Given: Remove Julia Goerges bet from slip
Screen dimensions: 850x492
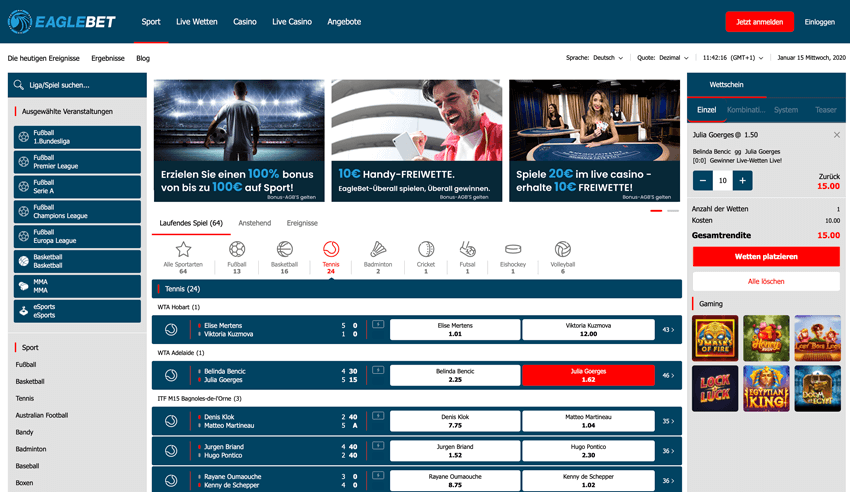Looking at the screenshot, I should tap(836, 135).
